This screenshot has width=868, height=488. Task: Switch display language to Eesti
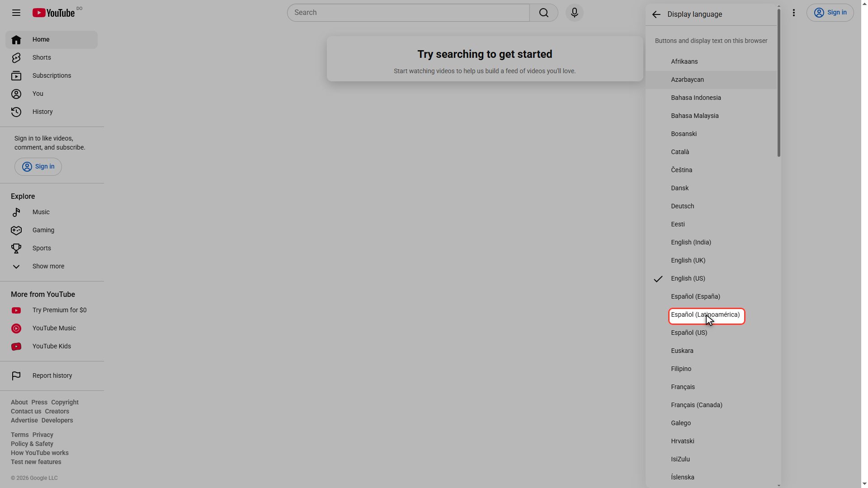click(x=711, y=225)
